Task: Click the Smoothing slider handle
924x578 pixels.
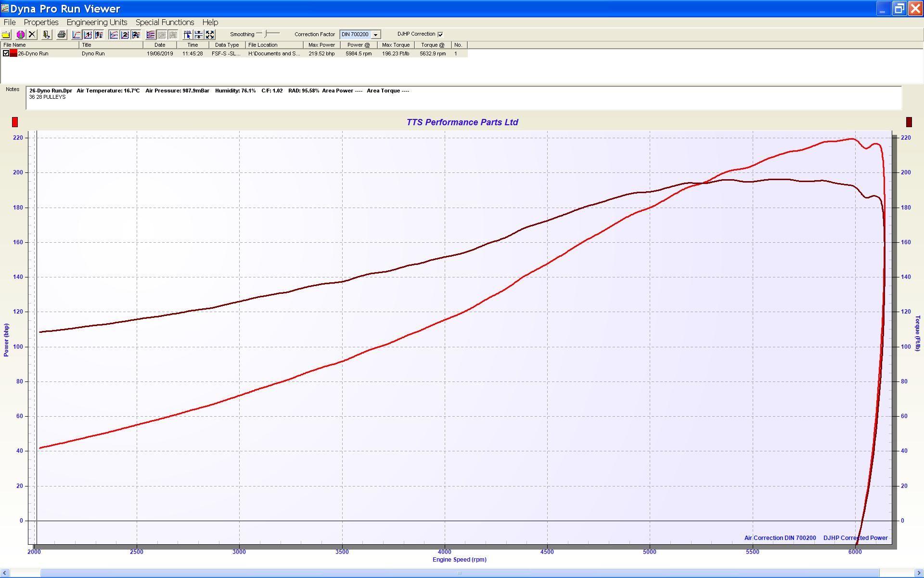Action: coord(266,34)
